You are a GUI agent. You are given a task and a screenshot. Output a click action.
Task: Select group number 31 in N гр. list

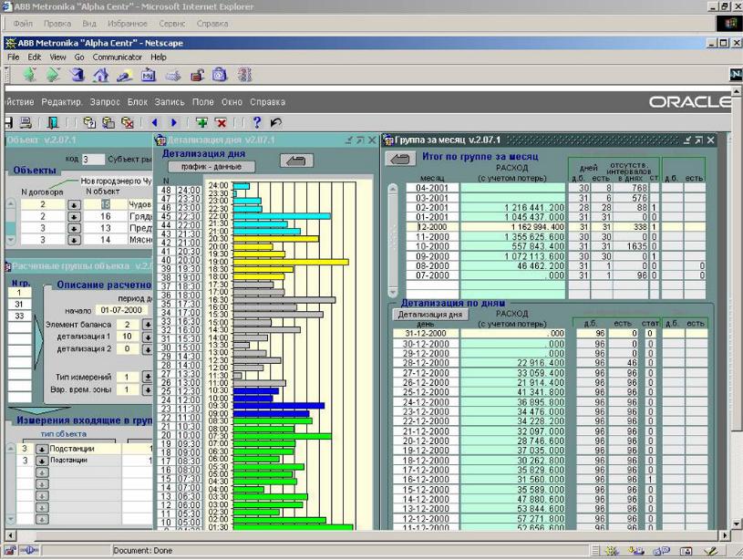click(19, 305)
